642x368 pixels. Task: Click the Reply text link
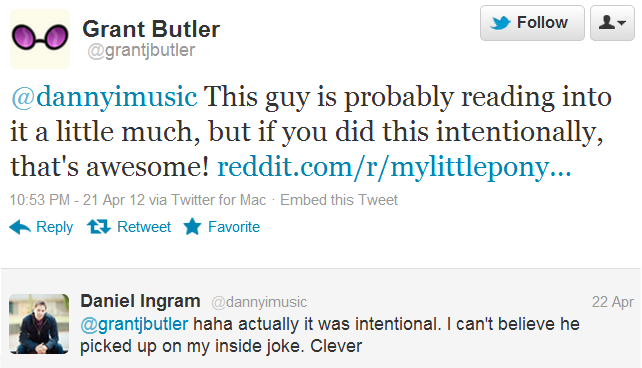54,227
